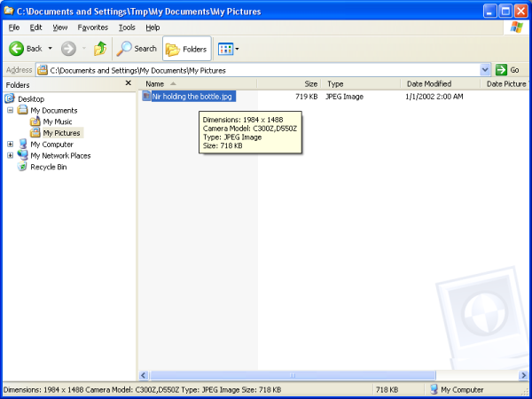Open the Views dropdown button
The width and height of the screenshot is (532, 399).
click(228, 49)
